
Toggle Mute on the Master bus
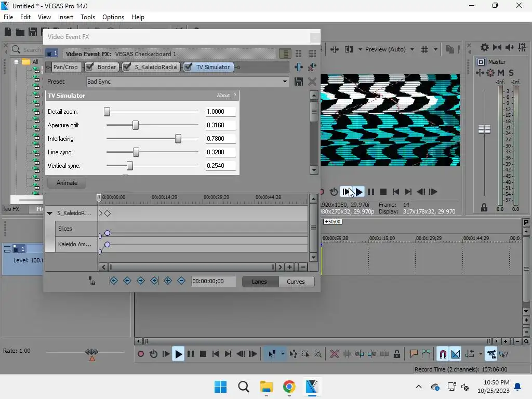501,73
